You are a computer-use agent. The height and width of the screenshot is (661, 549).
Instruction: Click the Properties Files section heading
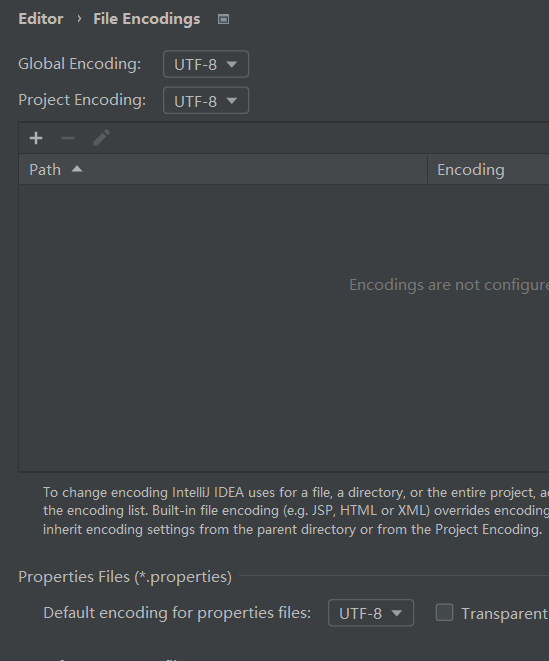point(125,577)
